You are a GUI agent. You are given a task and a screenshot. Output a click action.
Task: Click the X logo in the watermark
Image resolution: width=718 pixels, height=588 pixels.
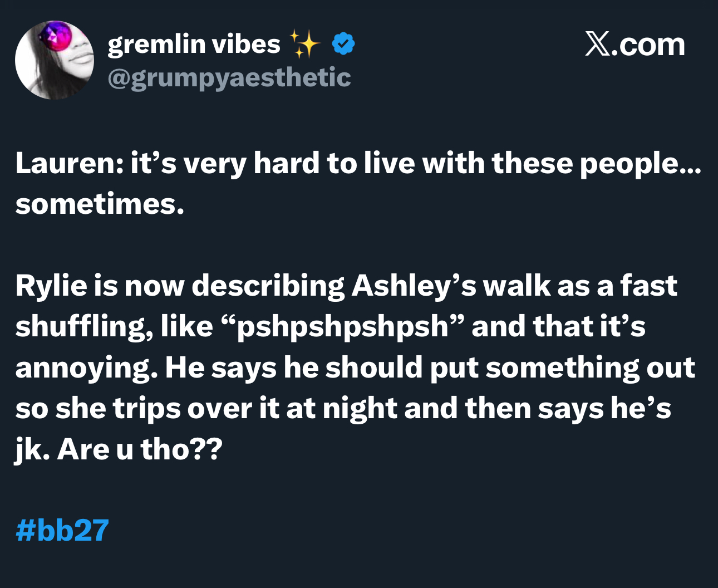point(597,44)
